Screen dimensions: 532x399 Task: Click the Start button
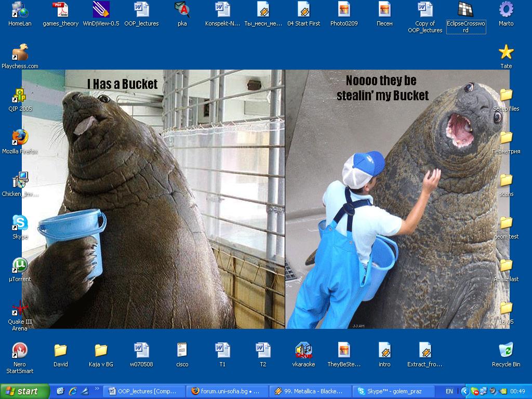pos(25,391)
